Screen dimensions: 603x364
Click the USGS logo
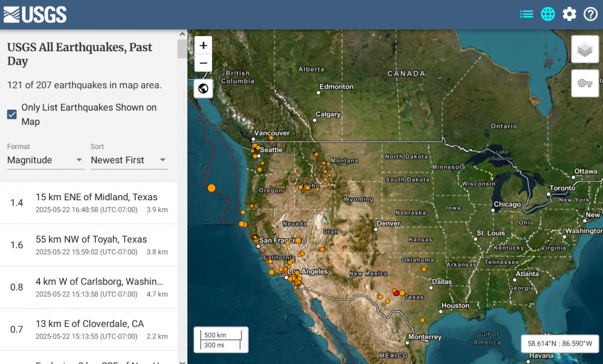[x=35, y=15]
